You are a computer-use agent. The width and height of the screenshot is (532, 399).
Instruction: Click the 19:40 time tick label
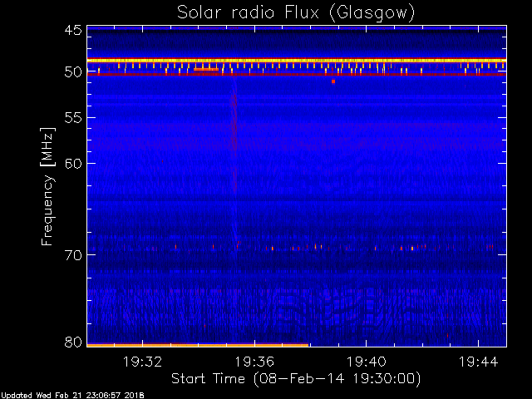(366, 362)
